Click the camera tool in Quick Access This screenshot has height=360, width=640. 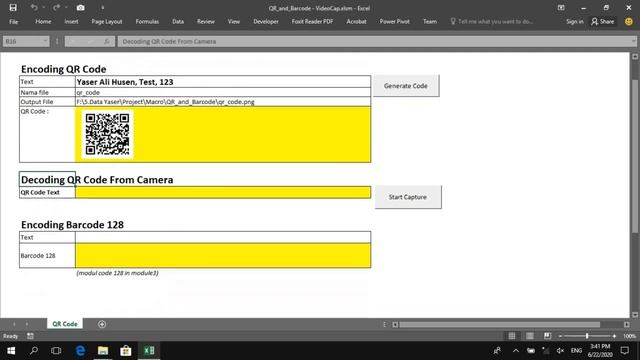point(80,7)
